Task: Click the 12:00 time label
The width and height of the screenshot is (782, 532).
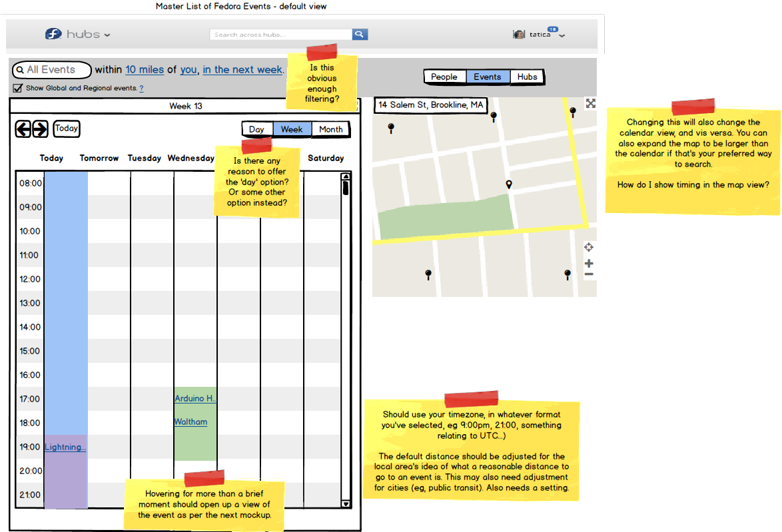Action: tap(29, 279)
